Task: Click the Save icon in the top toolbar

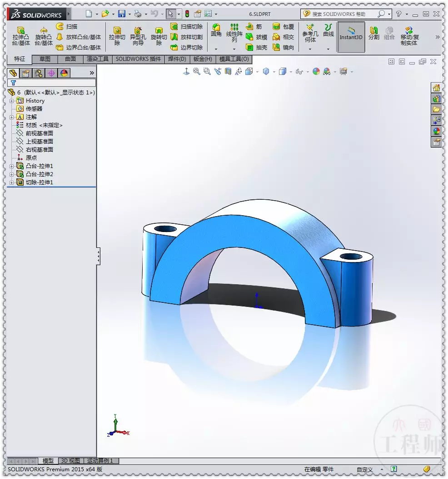Action: (122, 14)
